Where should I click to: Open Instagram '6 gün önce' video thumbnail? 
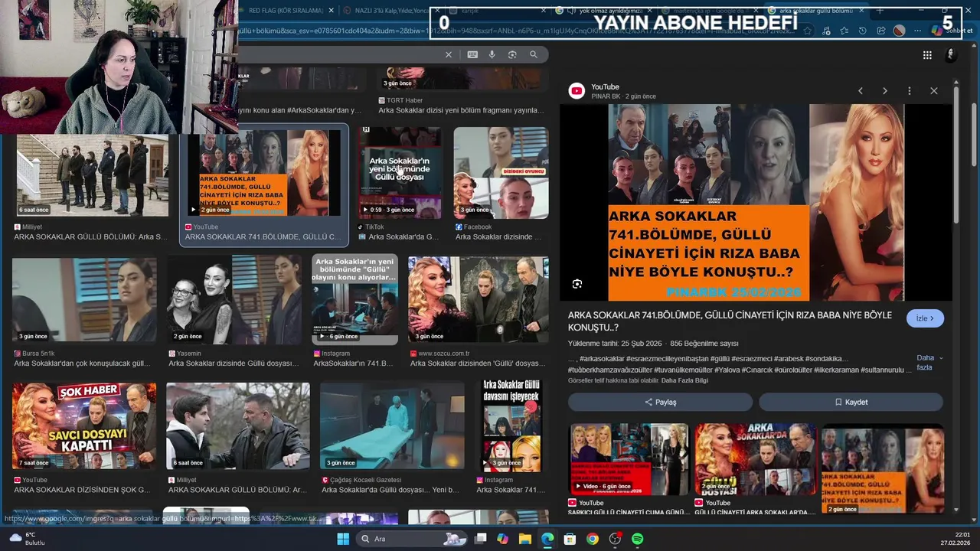[x=354, y=298]
